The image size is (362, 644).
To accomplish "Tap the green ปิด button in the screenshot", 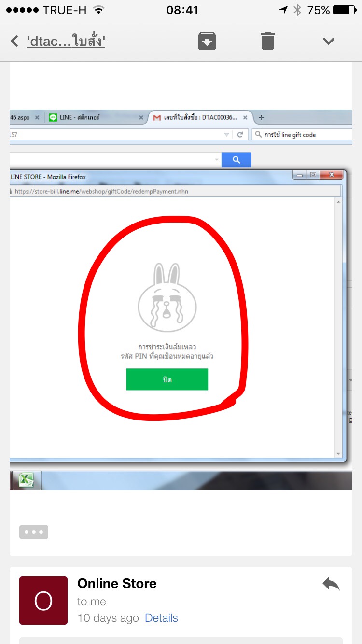I will coord(167,379).
